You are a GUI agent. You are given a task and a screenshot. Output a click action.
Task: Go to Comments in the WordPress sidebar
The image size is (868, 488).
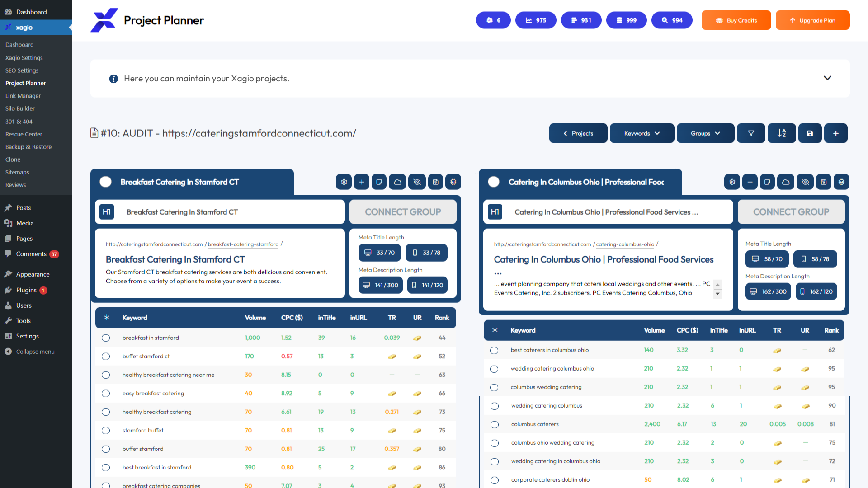click(x=30, y=253)
